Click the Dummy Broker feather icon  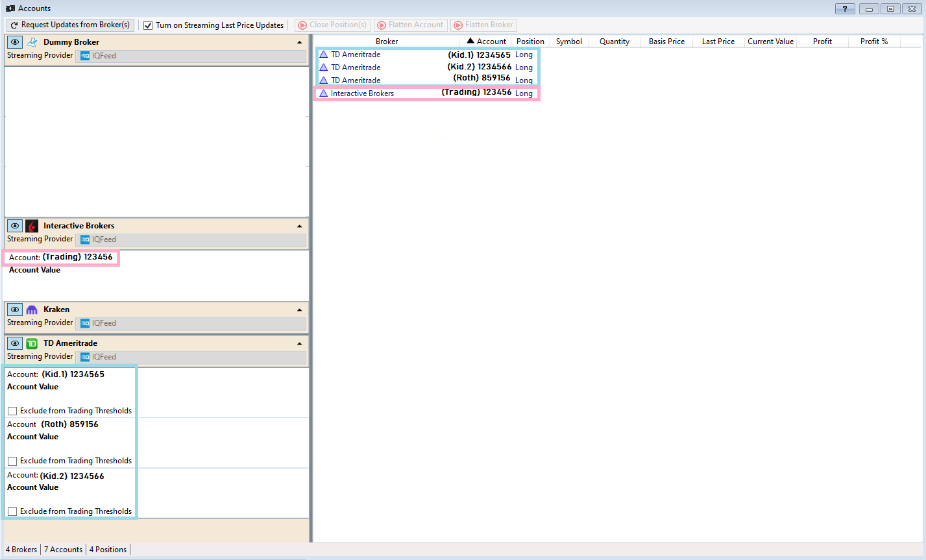pos(31,42)
